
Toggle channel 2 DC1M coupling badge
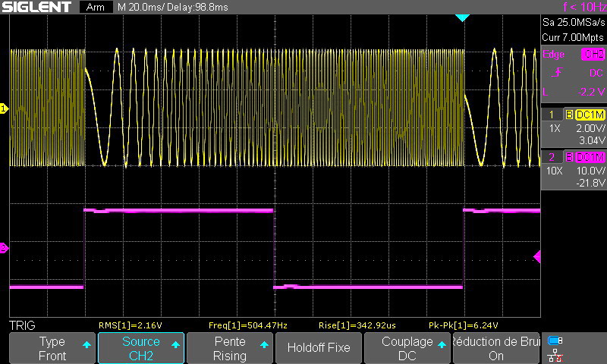pyautogui.click(x=590, y=157)
